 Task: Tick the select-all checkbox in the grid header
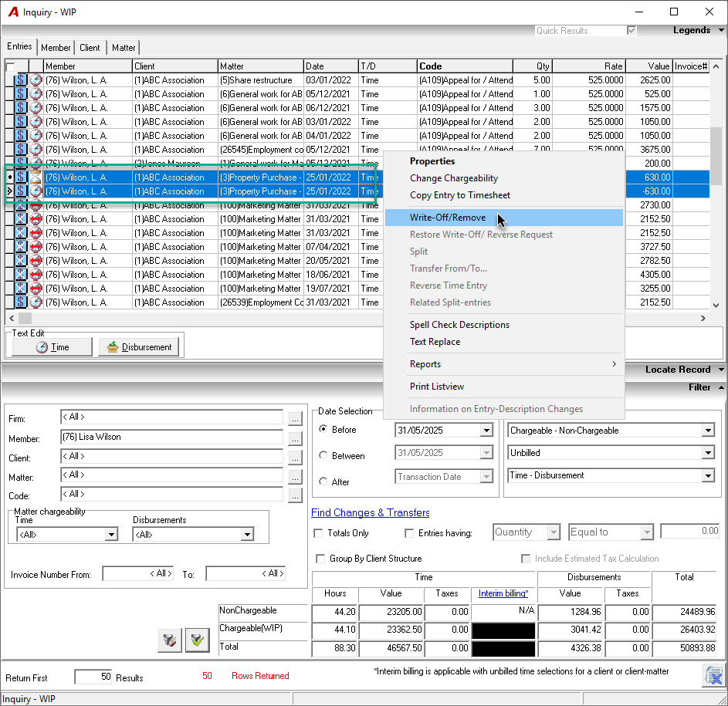pyautogui.click(x=10, y=66)
